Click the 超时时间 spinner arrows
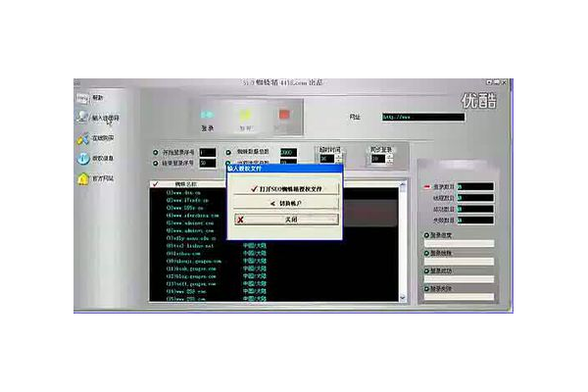 point(338,158)
